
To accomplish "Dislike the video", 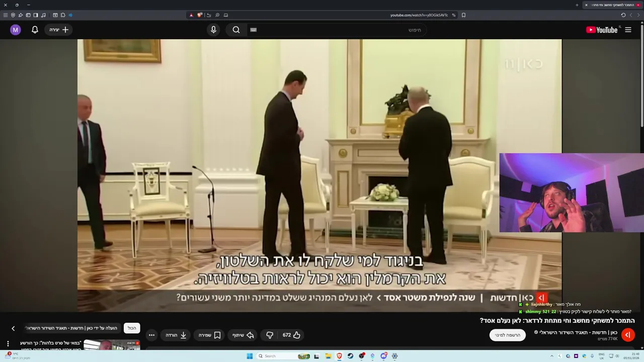I will pos(270,335).
